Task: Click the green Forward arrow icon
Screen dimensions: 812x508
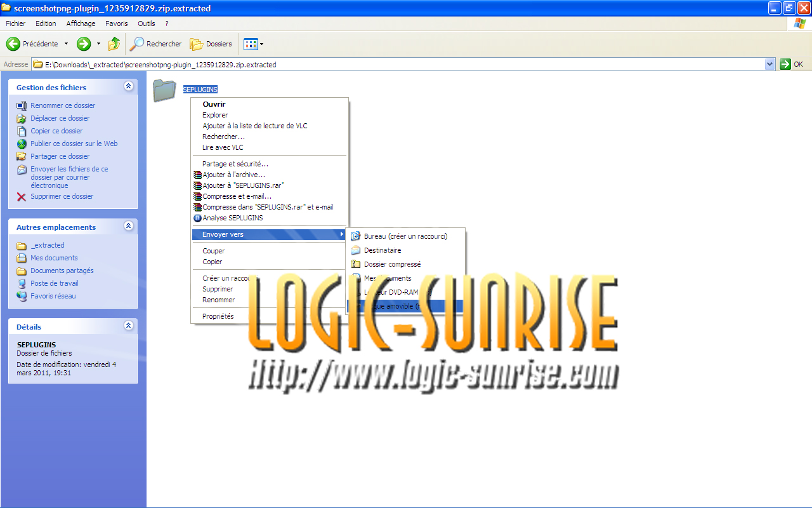Action: [x=83, y=44]
